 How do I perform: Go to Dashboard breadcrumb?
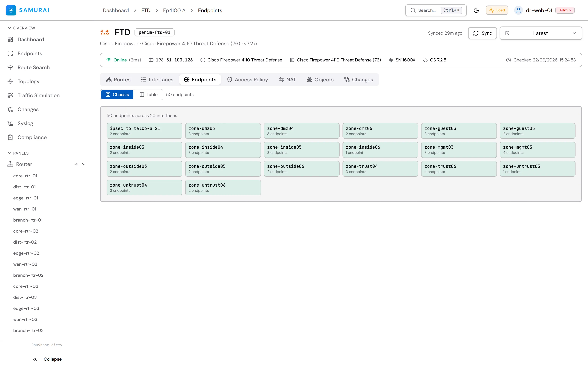click(116, 10)
